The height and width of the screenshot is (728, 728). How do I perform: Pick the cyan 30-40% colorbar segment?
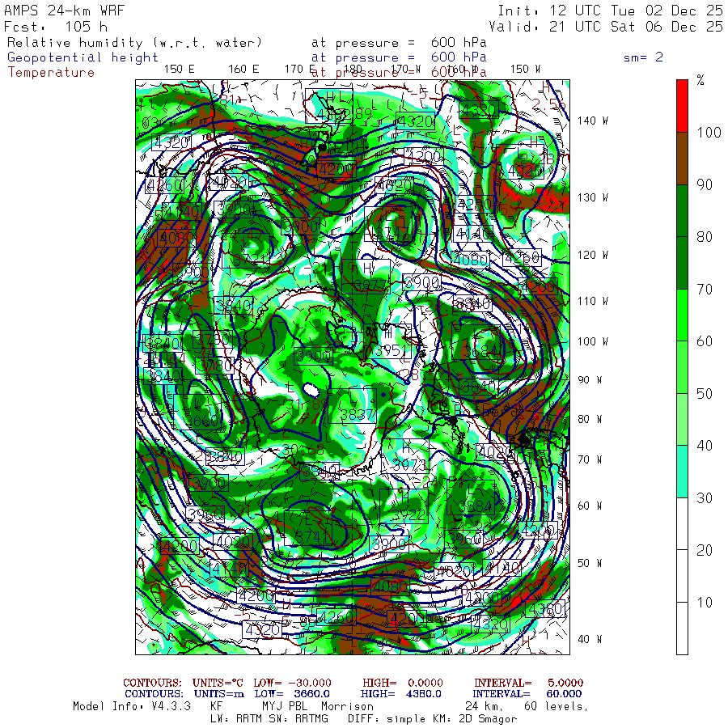tap(682, 472)
